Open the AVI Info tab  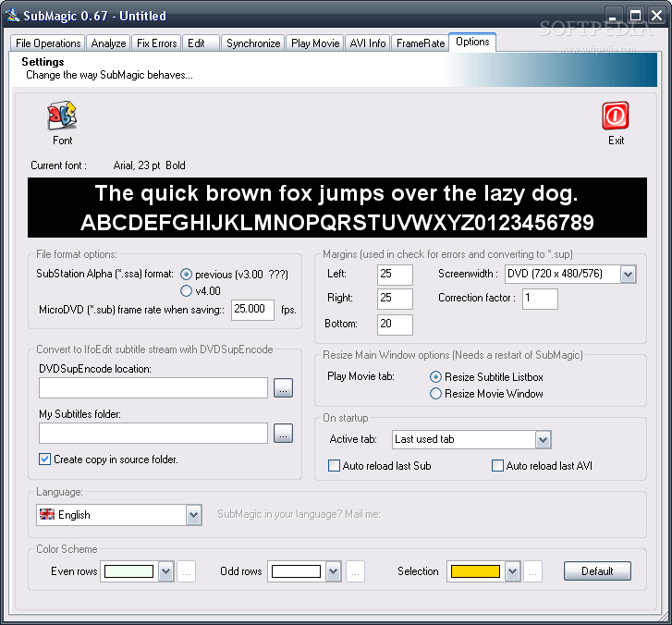[367, 43]
